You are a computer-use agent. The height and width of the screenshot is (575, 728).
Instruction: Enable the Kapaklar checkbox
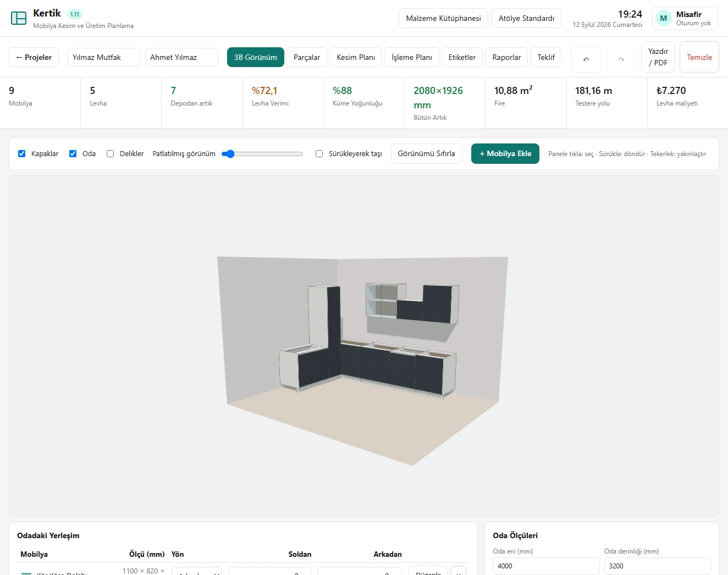tap(22, 154)
